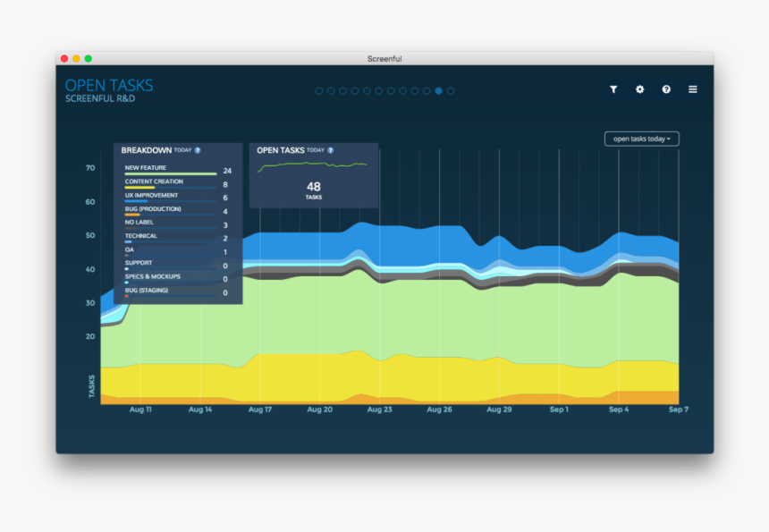The image size is (769, 532).
Task: Click the green sparkline in Open Tasks panel
Action: [x=312, y=165]
